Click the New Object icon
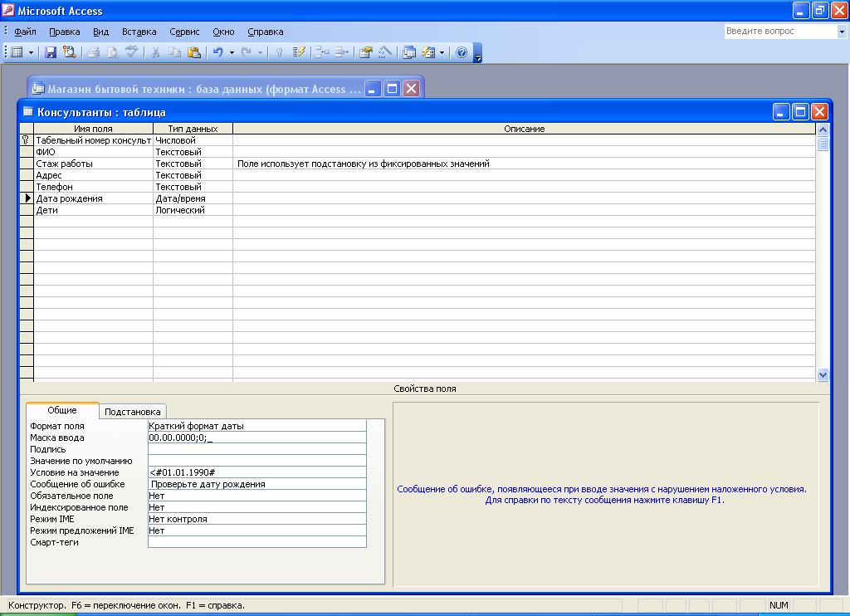 pyautogui.click(x=428, y=52)
